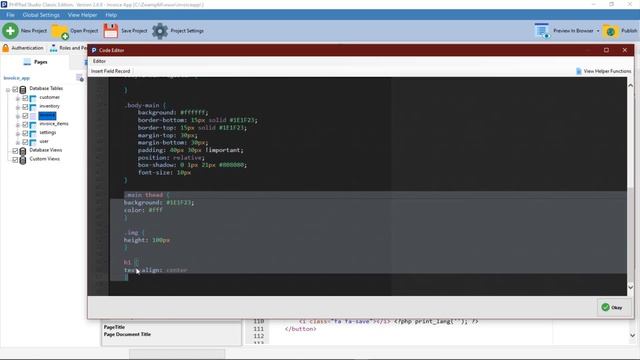Toggle the inventory table checkbox

[x=25, y=107]
